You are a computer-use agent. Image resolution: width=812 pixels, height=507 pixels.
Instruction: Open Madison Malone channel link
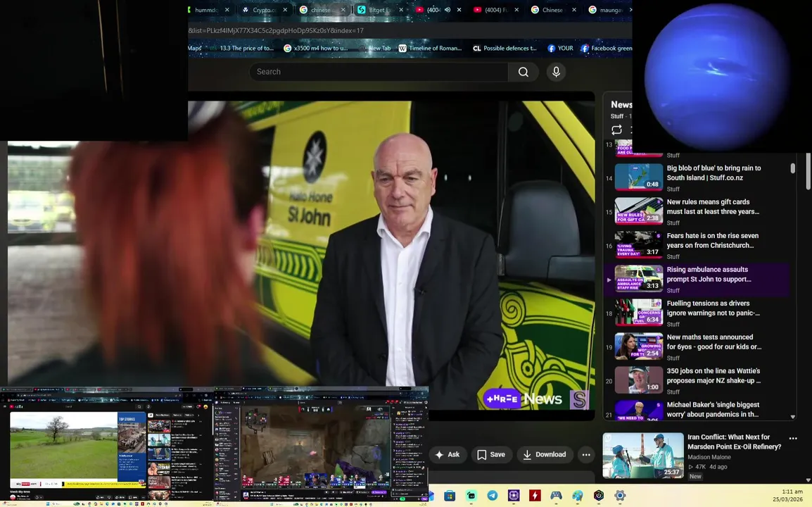pos(709,457)
